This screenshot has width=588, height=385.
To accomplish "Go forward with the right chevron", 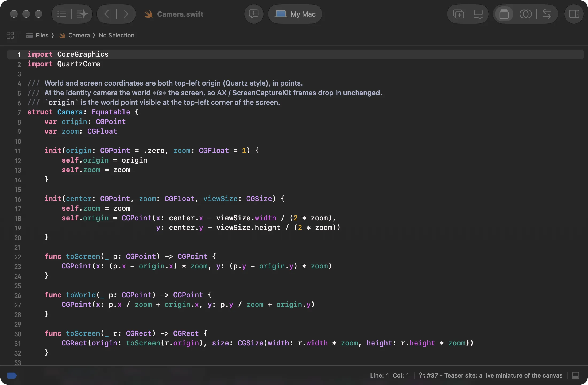I will point(126,14).
